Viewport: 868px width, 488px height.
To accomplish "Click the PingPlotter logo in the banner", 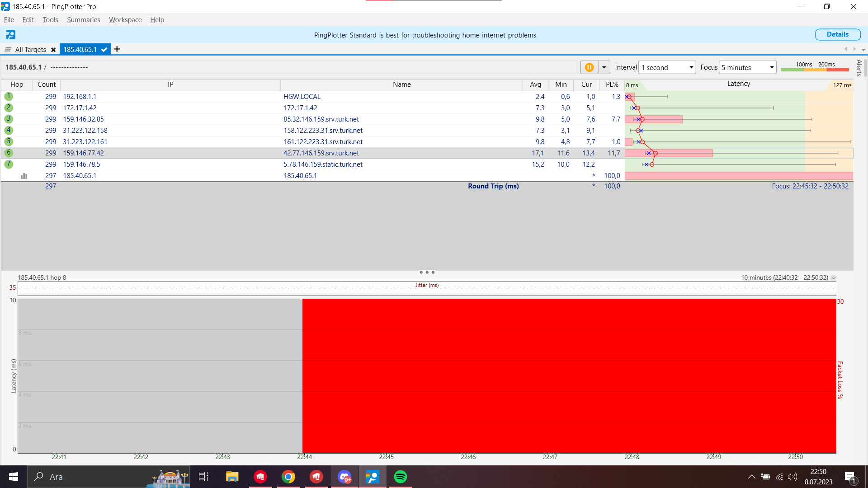I will click(10, 35).
